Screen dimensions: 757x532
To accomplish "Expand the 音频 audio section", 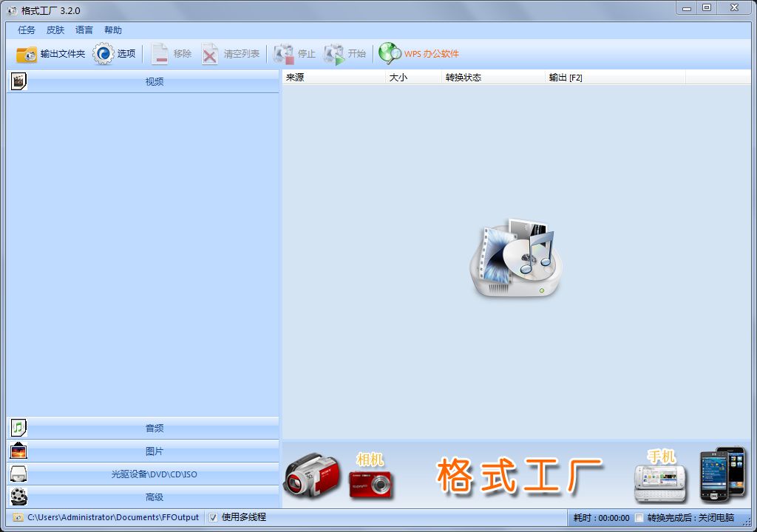I will [154, 428].
